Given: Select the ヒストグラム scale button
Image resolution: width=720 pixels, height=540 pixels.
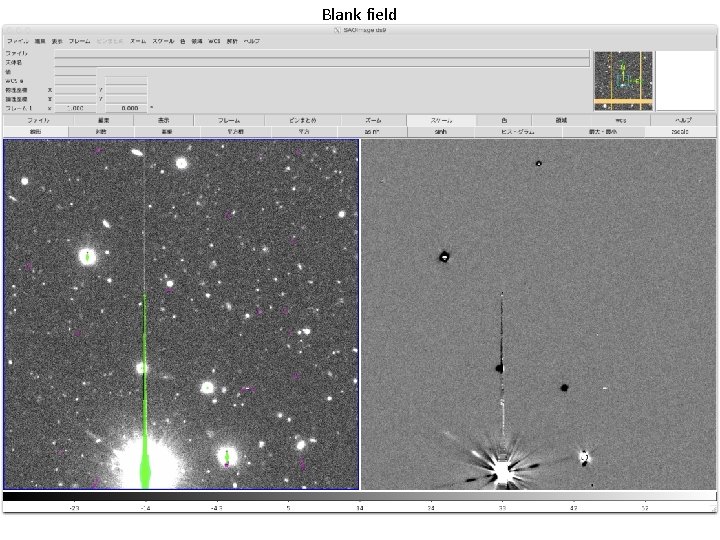Looking at the screenshot, I should click(518, 132).
